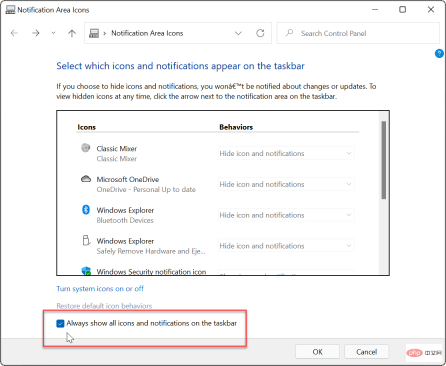Click Windows Security notification icon text
446x366 pixels.
(x=151, y=272)
